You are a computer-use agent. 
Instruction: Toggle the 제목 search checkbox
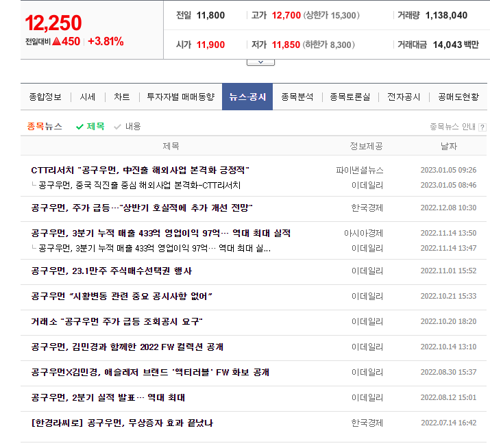(x=90, y=126)
